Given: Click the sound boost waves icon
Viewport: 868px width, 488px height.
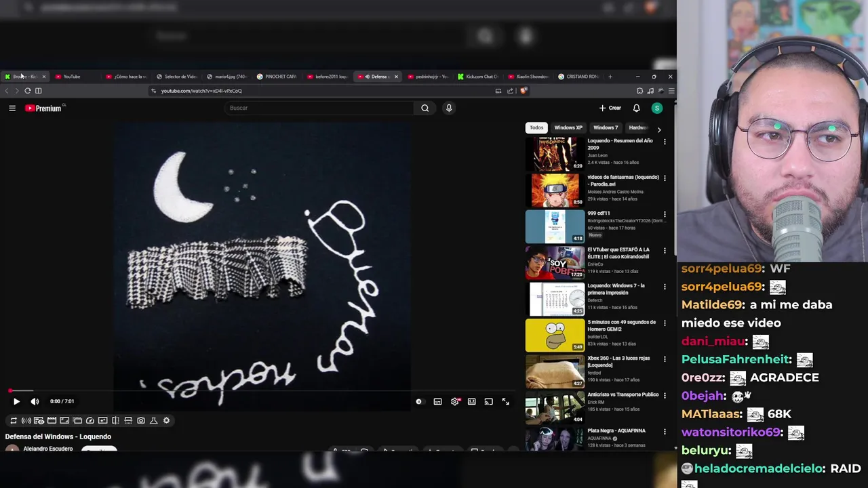Looking at the screenshot, I should (x=26, y=420).
